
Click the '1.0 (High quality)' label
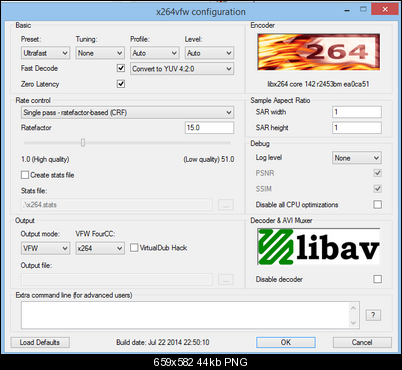pyautogui.click(x=45, y=159)
